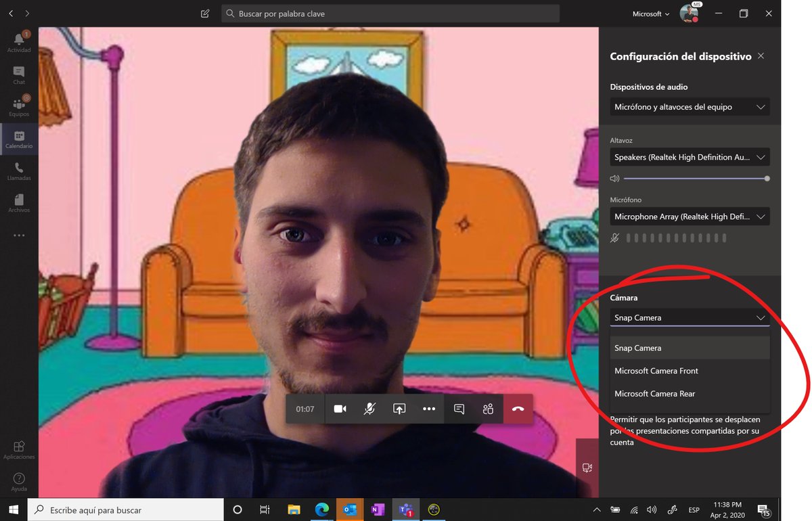The image size is (812, 521).
Task: Turn off the camera during the call
Action: tap(340, 409)
